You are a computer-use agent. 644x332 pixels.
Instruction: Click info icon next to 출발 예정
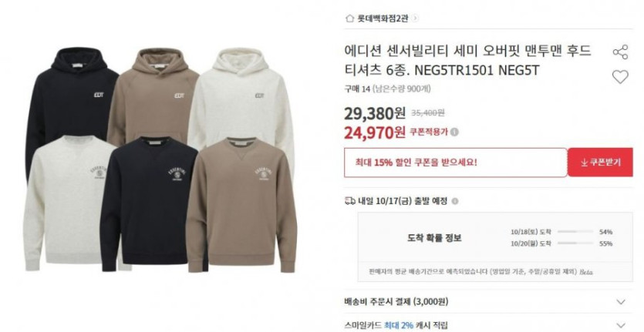[x=455, y=201]
